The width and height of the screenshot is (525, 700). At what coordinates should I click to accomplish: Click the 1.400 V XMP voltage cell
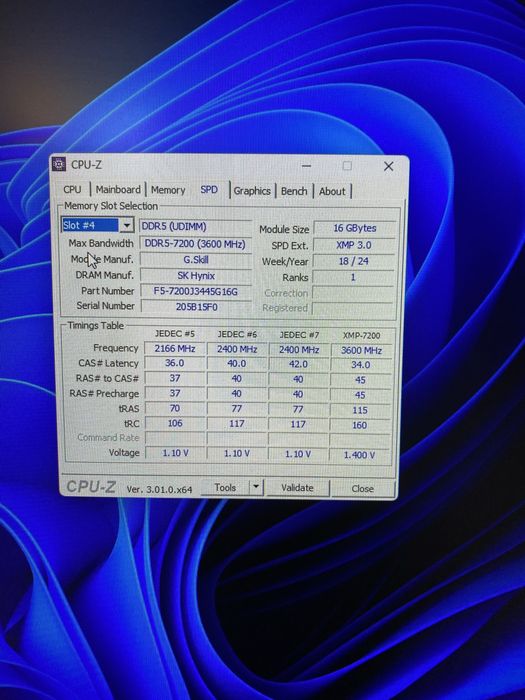pos(359,455)
